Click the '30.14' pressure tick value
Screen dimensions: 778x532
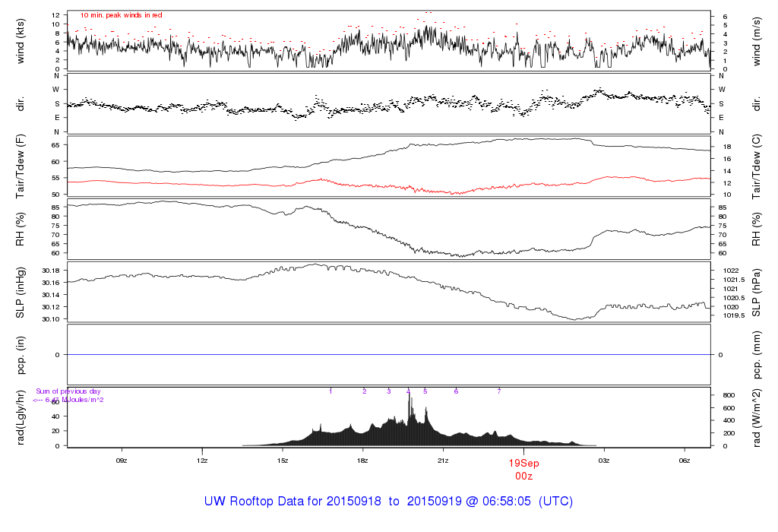(51, 295)
